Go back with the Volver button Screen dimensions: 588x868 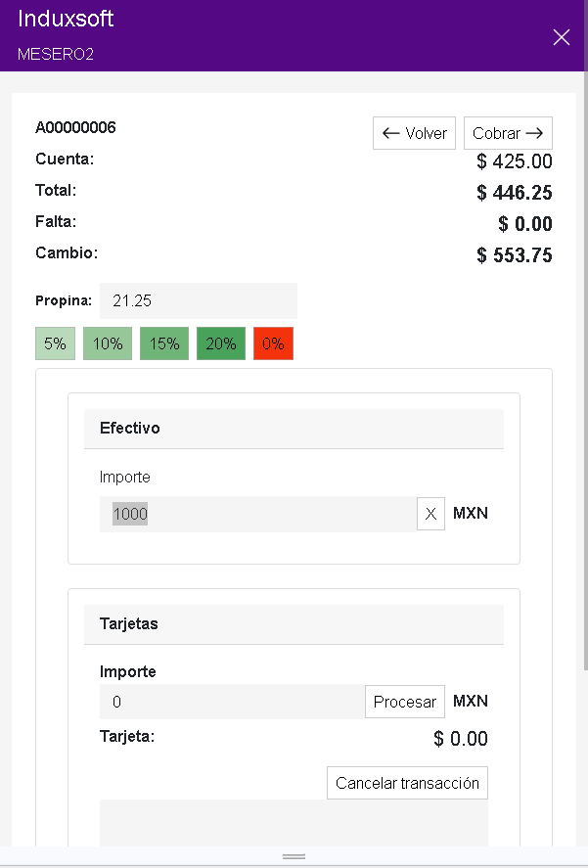pyautogui.click(x=414, y=133)
